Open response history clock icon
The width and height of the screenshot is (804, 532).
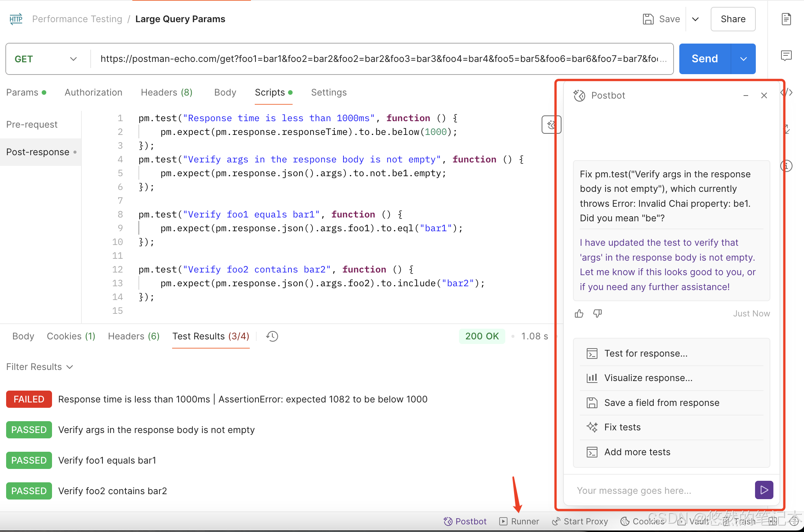point(272,336)
